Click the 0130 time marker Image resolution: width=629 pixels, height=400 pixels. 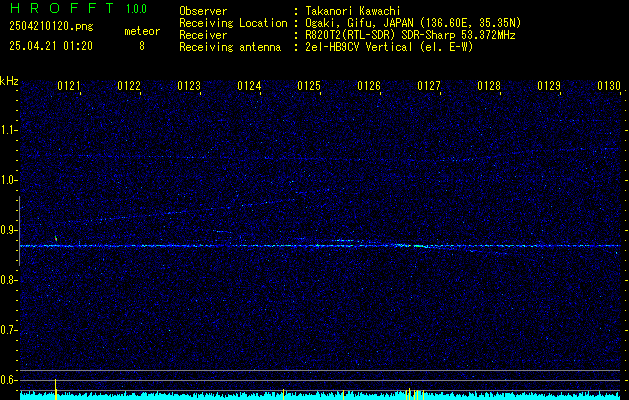[x=609, y=86]
